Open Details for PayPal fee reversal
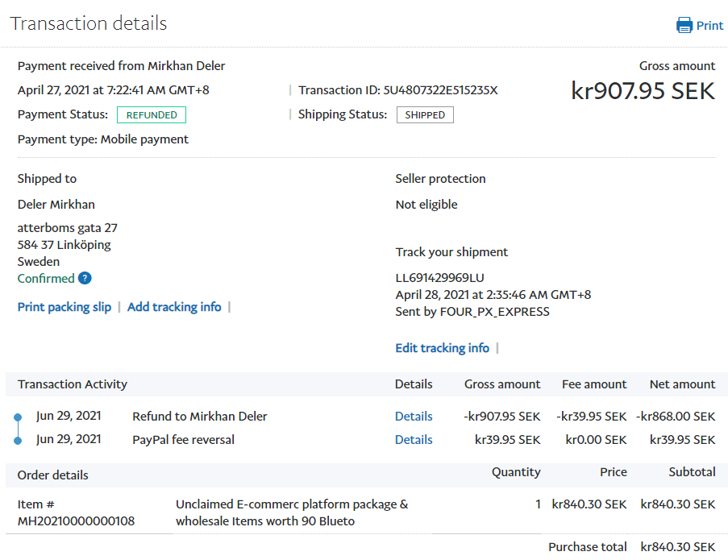Viewport: 728px width, 560px height. 414,440
